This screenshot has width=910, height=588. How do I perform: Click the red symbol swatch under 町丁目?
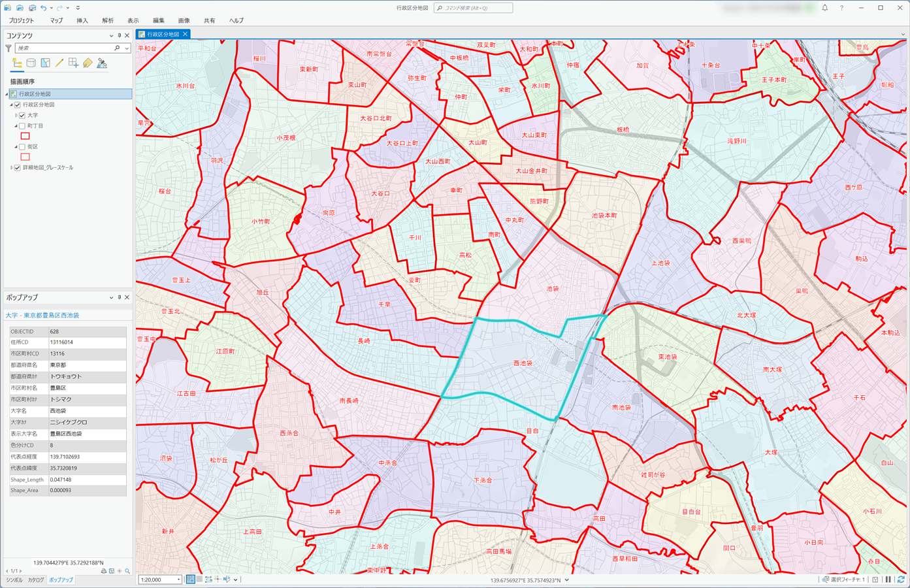click(25, 136)
